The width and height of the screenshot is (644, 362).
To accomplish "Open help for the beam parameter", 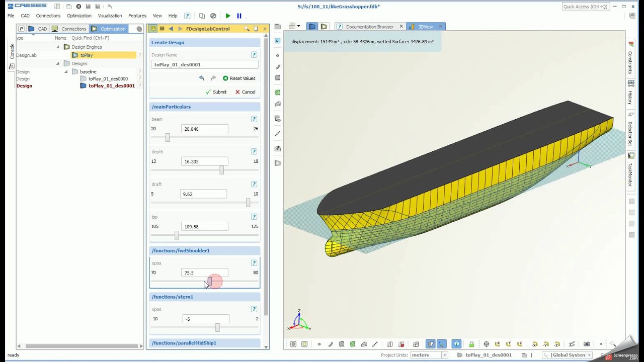I will [x=254, y=119].
